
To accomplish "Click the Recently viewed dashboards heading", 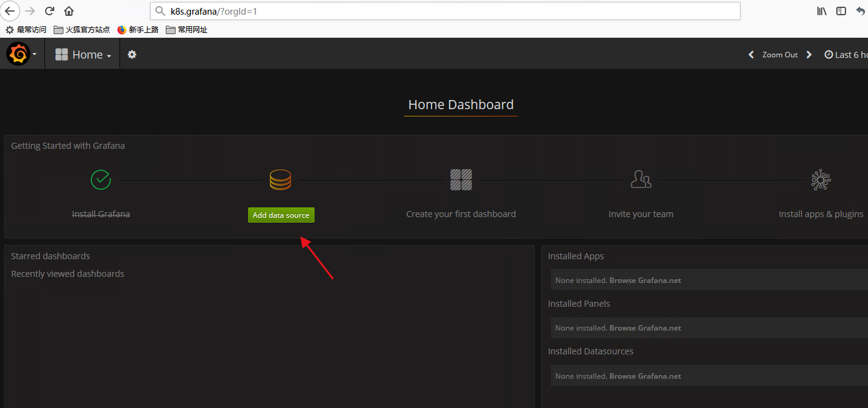I will pyautogui.click(x=68, y=274).
